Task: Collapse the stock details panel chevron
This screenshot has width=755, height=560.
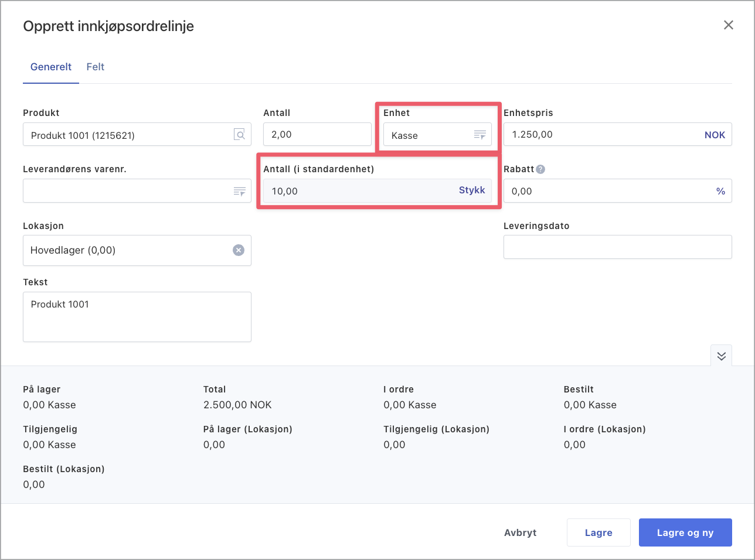Action: (721, 356)
